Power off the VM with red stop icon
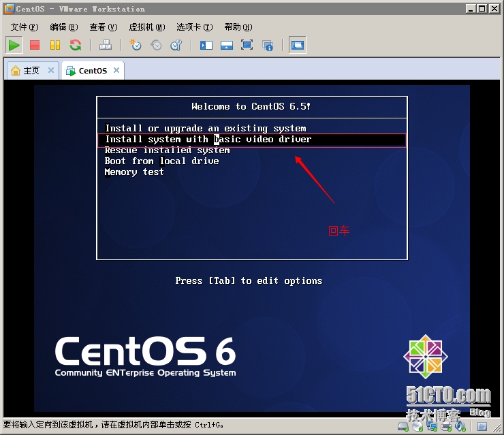 coord(34,46)
